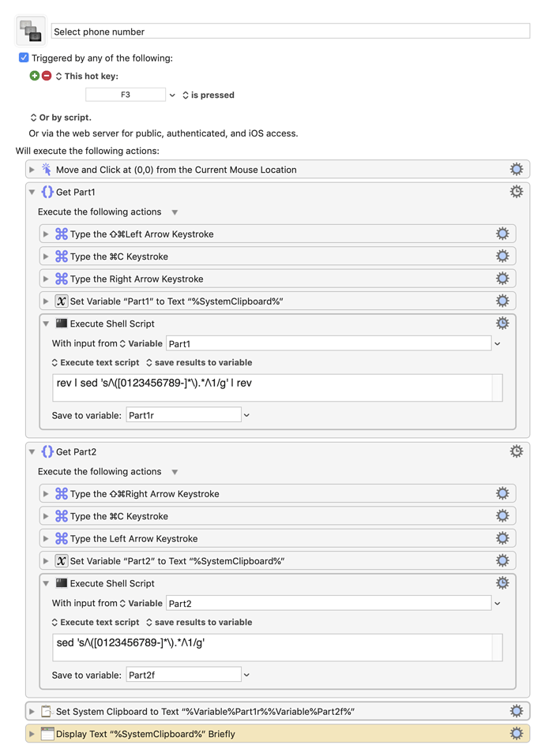Toggle 'Triggered by any of the following' checkbox
The height and width of the screenshot is (756, 545).
(24, 58)
